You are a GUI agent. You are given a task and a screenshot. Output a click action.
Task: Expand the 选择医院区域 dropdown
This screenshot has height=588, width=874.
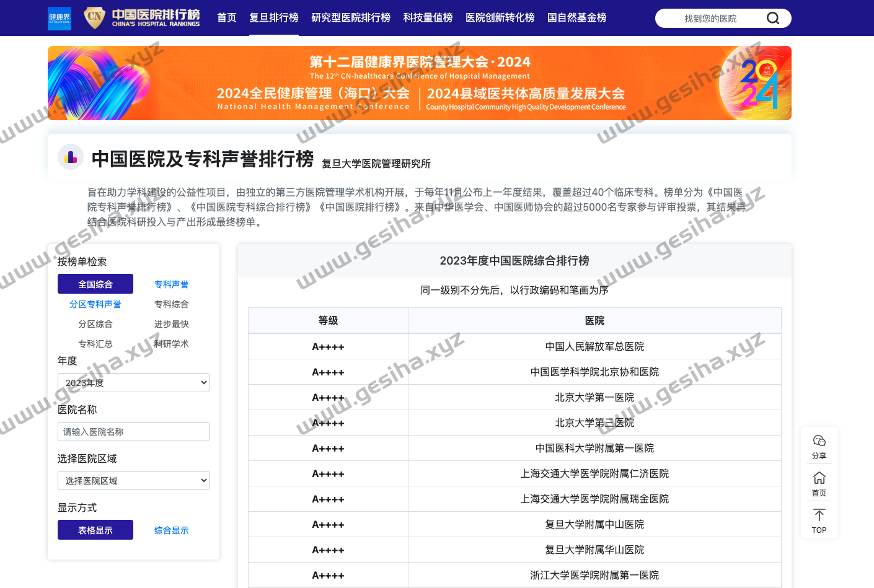click(x=133, y=481)
